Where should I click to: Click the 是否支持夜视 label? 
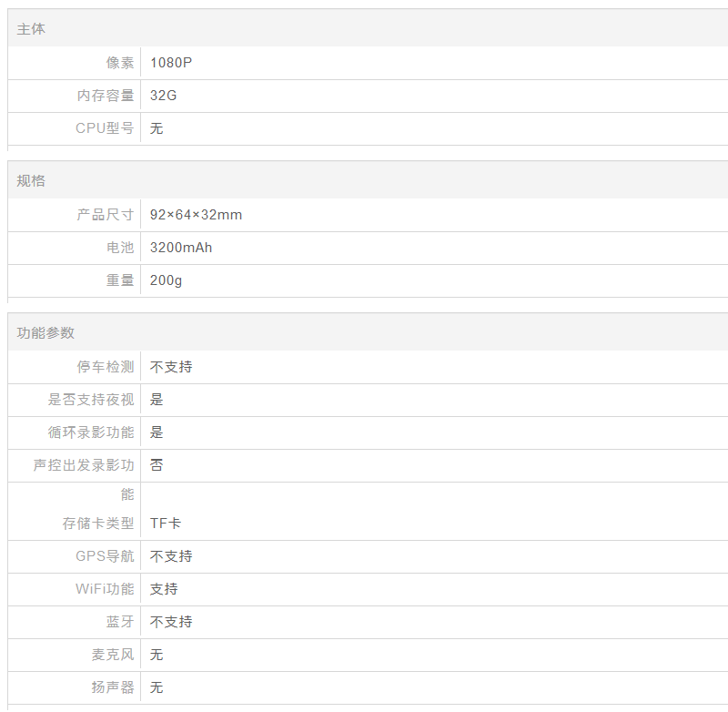coord(91,400)
